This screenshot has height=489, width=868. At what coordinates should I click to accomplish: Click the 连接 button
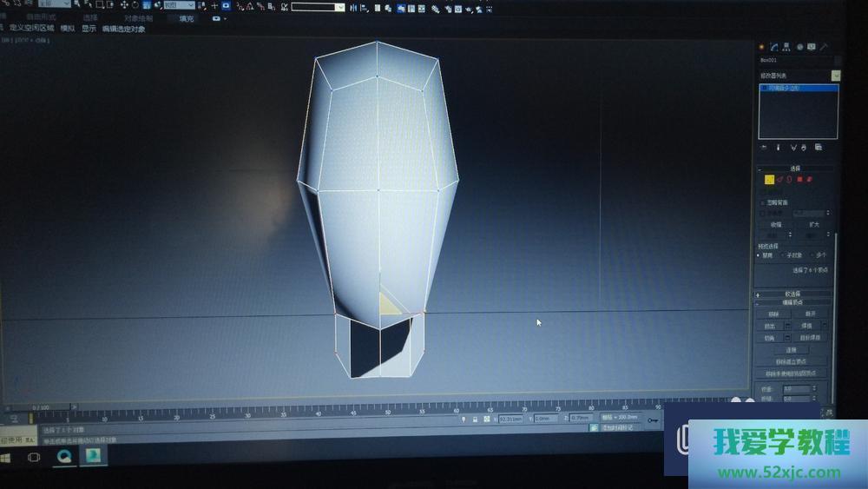point(791,349)
